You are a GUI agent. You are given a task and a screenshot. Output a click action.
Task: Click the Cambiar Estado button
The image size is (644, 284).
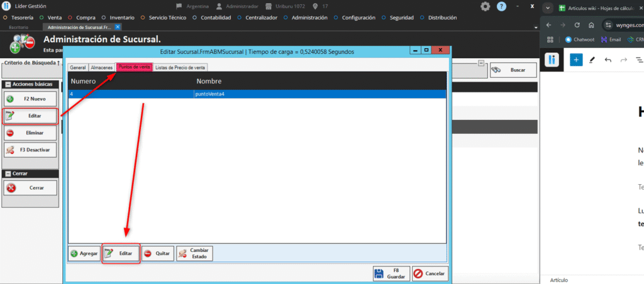(x=194, y=253)
